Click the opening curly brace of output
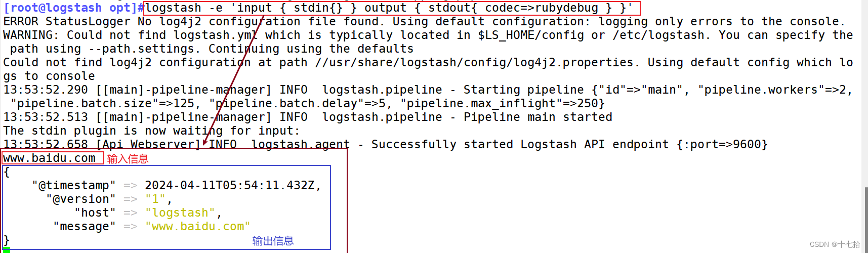Image resolution: width=868 pixels, height=253 pixels. pos(7,172)
